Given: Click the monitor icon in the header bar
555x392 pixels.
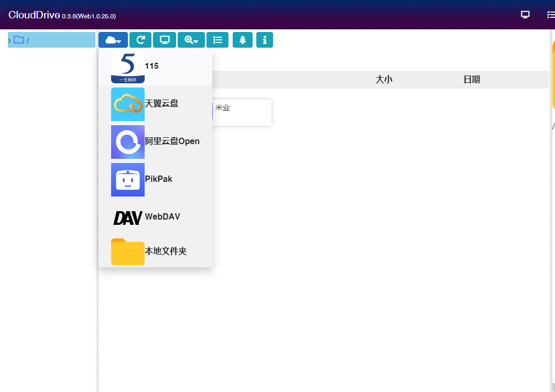Looking at the screenshot, I should 525,15.
